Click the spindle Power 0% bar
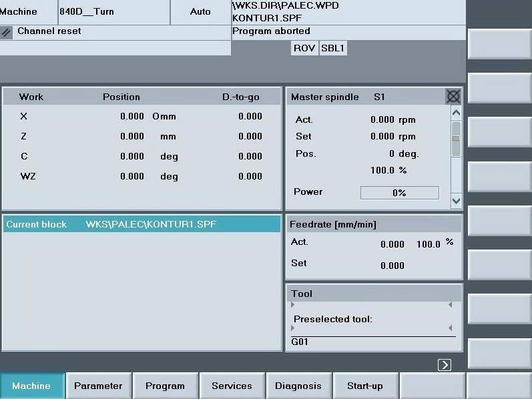Viewport: 532px width, 399px height. (x=399, y=193)
